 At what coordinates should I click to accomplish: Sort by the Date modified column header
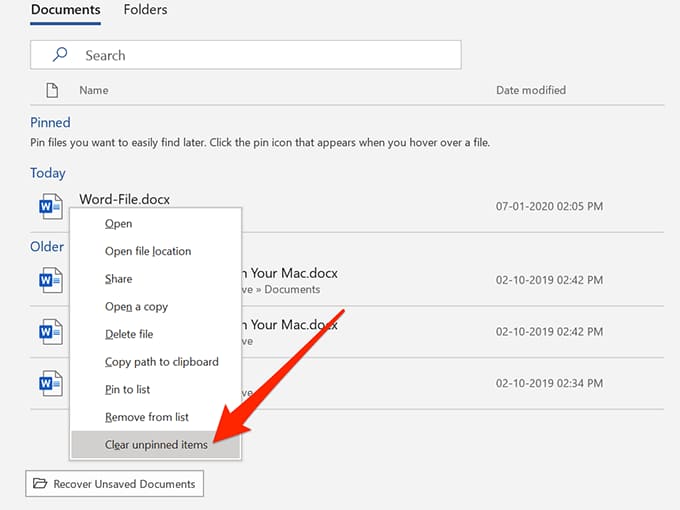coord(530,90)
